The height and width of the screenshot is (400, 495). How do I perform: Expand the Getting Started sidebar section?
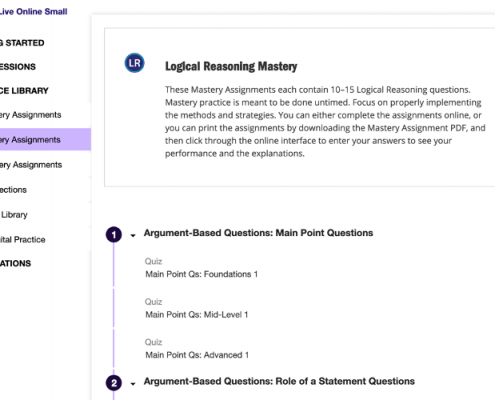22,43
